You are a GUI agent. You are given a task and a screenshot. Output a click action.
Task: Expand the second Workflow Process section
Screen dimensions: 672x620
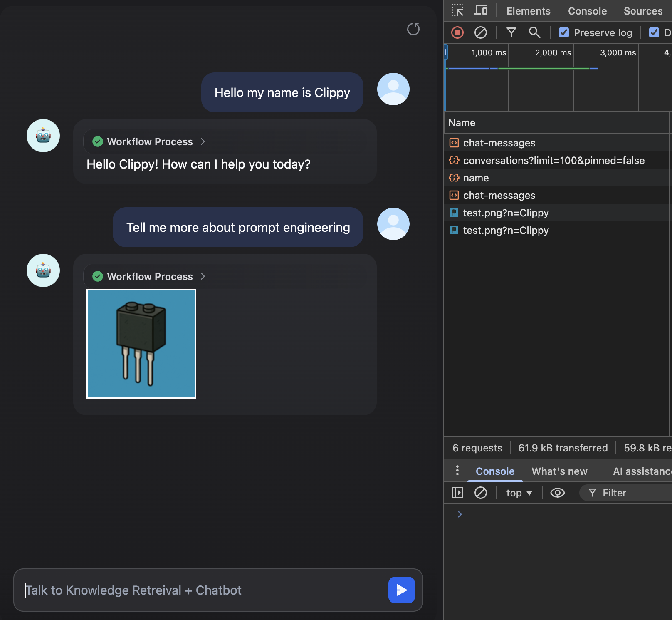pos(150,277)
